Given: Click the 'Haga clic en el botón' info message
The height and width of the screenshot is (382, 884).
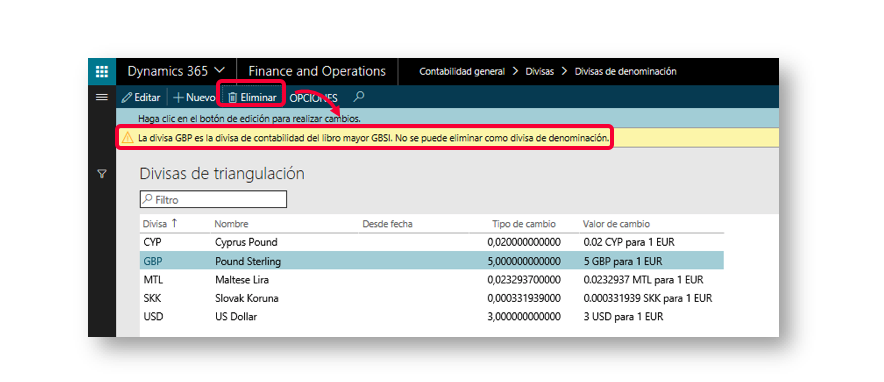Looking at the screenshot, I should [249, 119].
